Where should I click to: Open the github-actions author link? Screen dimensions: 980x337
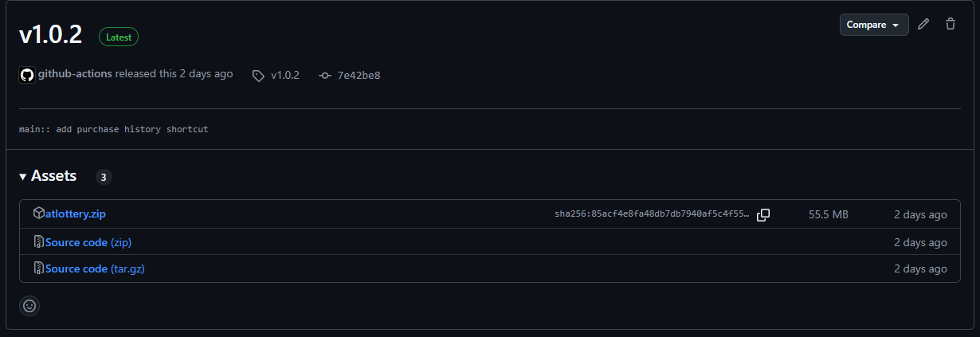[x=75, y=73]
